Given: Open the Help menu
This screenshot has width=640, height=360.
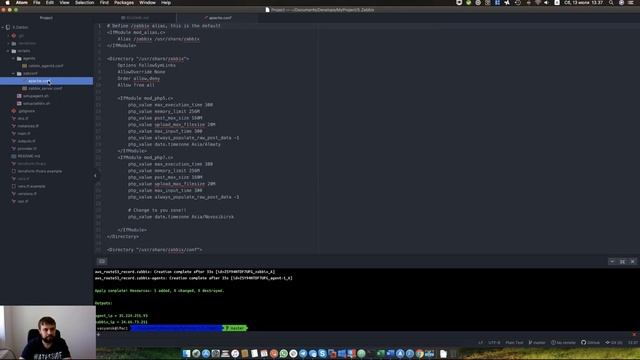Looking at the screenshot, I should pos(166,2).
